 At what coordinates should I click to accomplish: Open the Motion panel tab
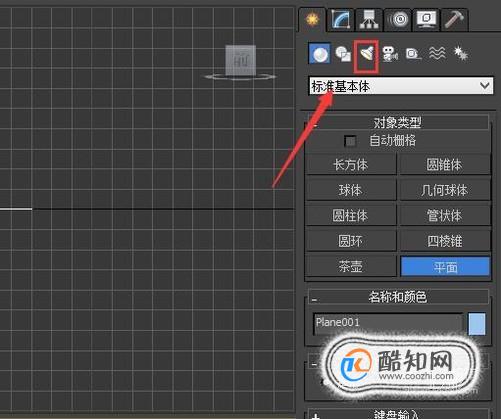(x=398, y=19)
